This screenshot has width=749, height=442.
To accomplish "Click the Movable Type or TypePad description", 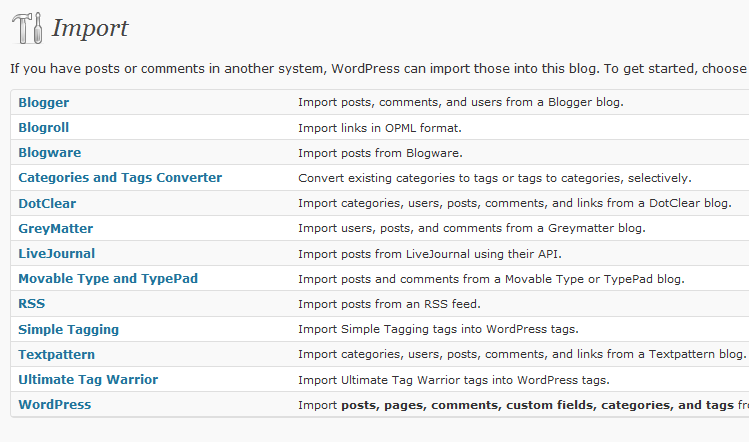I will 491,279.
